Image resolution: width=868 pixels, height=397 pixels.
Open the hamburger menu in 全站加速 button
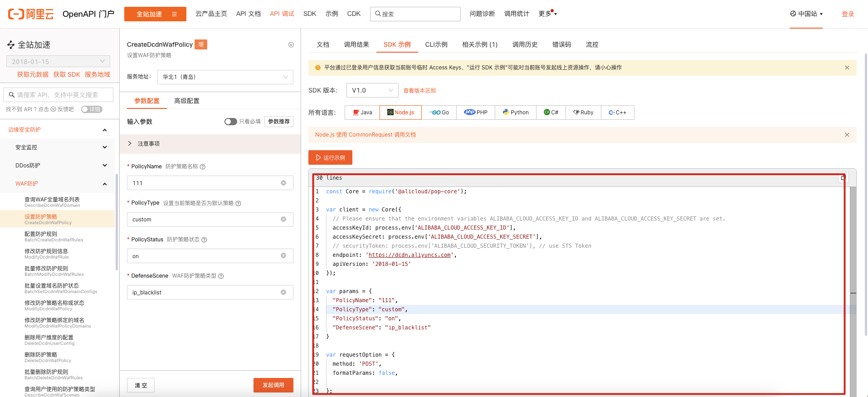pyautogui.click(x=174, y=14)
